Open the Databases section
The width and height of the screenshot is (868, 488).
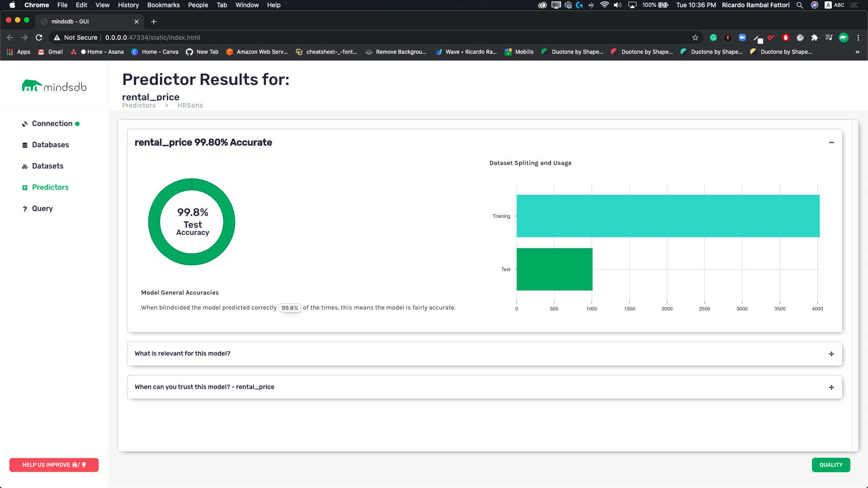(50, 145)
